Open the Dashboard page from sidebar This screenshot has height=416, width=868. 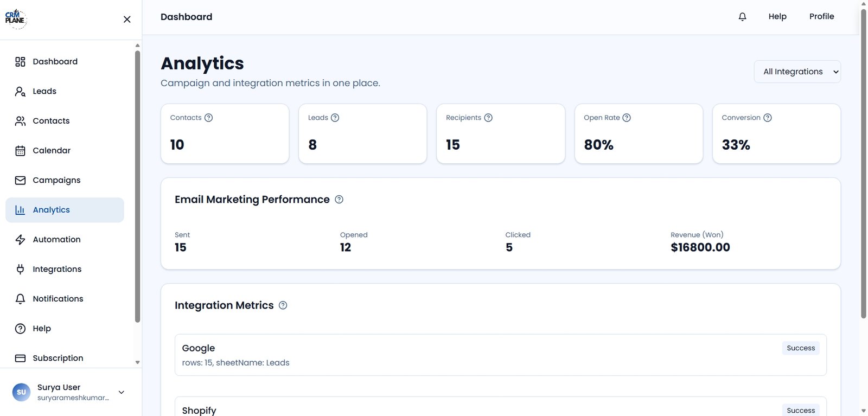(55, 62)
